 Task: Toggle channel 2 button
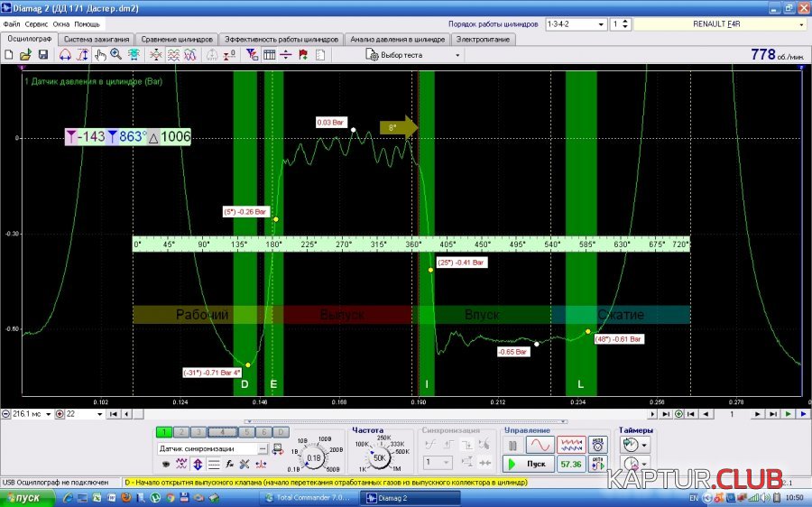click(x=181, y=432)
